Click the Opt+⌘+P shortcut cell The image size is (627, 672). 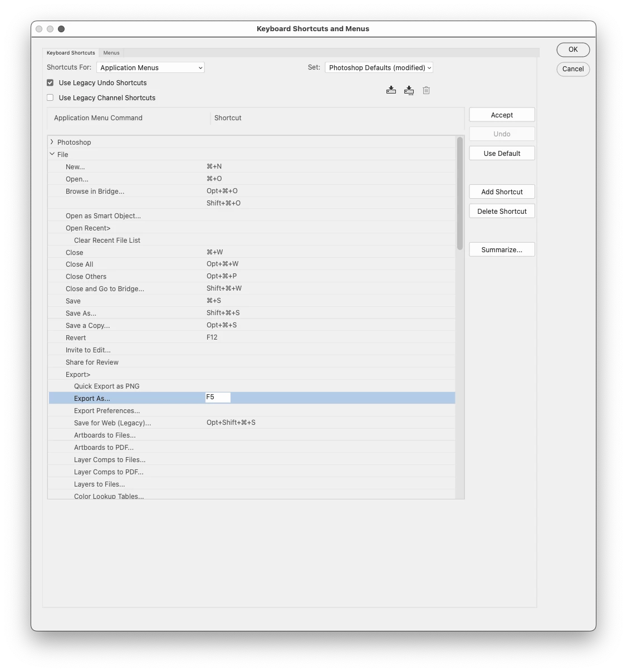222,276
